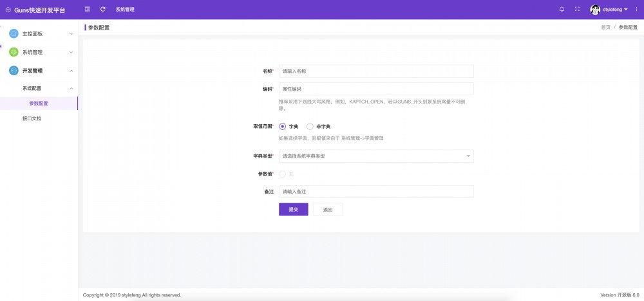644x301 pixels.
Task: Click the 字典类型 field label
Action: tap(263, 156)
